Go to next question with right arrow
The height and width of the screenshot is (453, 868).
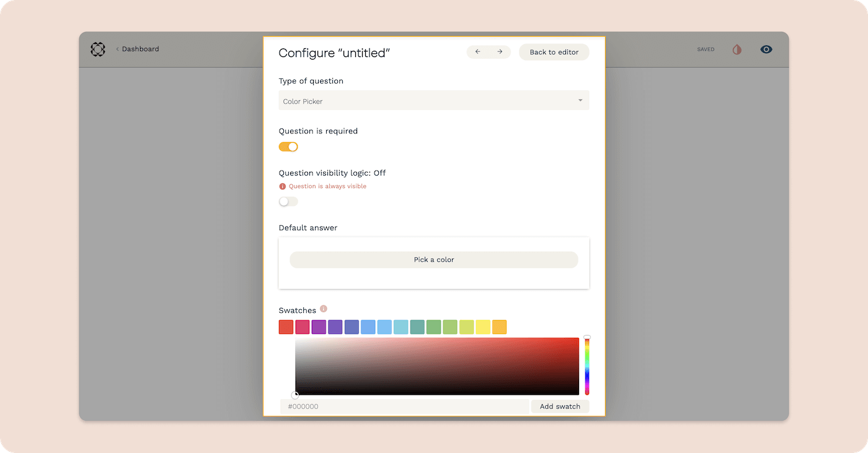click(x=500, y=52)
